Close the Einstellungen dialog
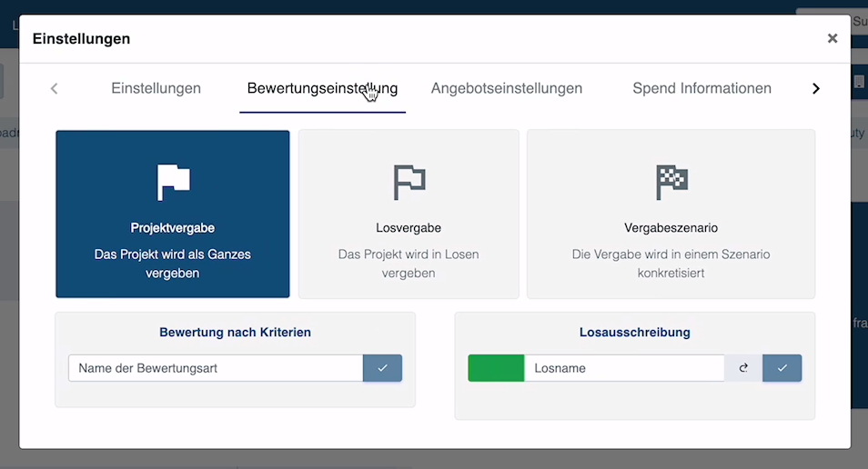The image size is (868, 469). pos(832,38)
